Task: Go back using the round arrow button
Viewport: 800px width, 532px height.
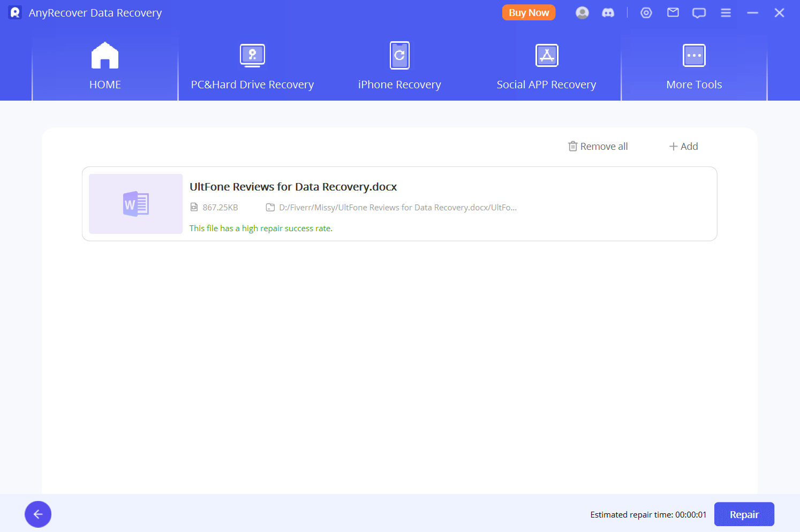Action: pyautogui.click(x=38, y=514)
